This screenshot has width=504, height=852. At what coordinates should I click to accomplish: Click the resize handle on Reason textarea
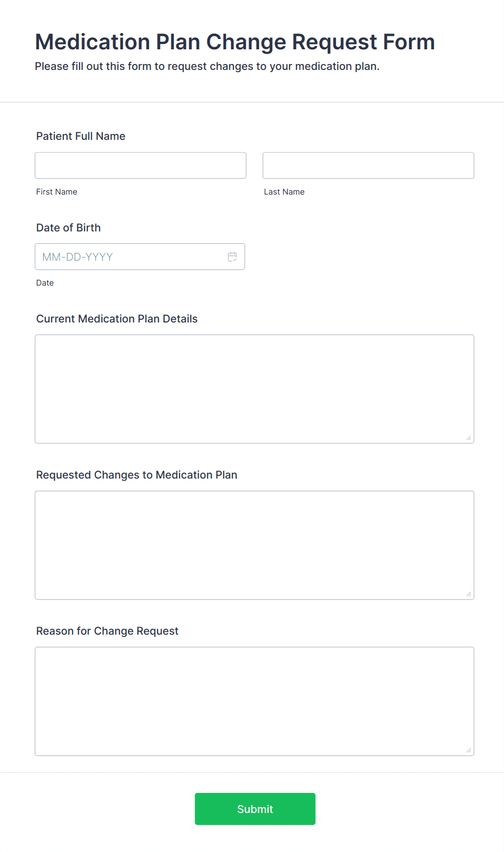[x=468, y=750]
